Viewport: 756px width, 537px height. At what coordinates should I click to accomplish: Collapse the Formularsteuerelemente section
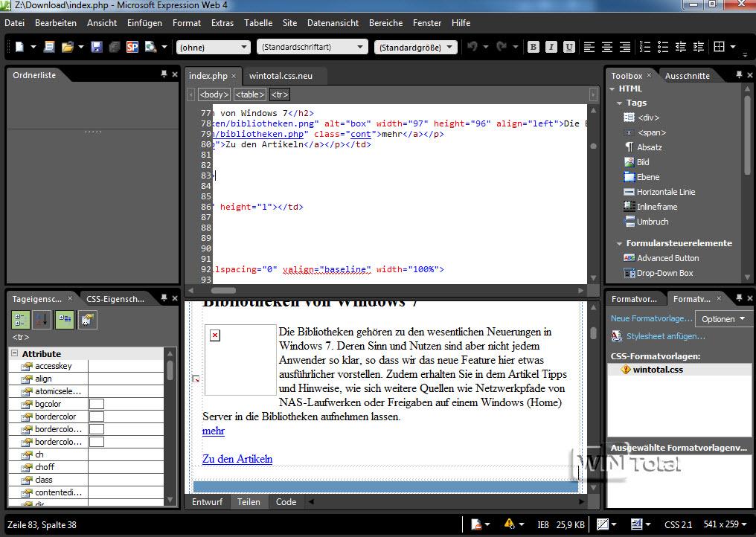[619, 243]
